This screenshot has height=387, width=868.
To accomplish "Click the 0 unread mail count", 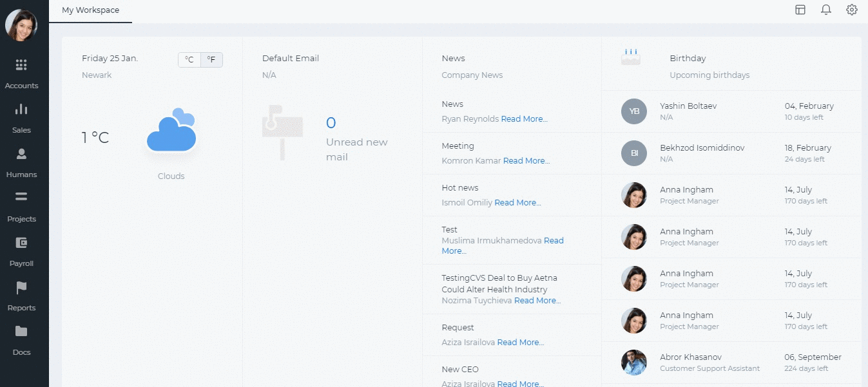I will (331, 123).
